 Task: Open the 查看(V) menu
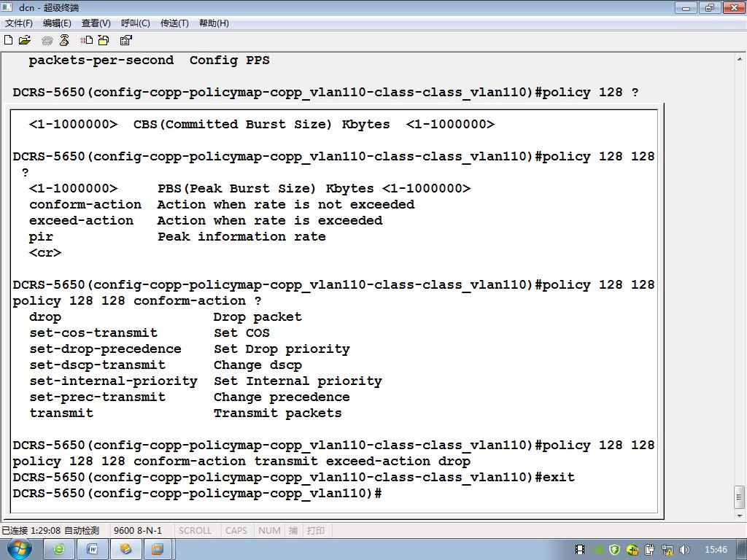[96, 23]
